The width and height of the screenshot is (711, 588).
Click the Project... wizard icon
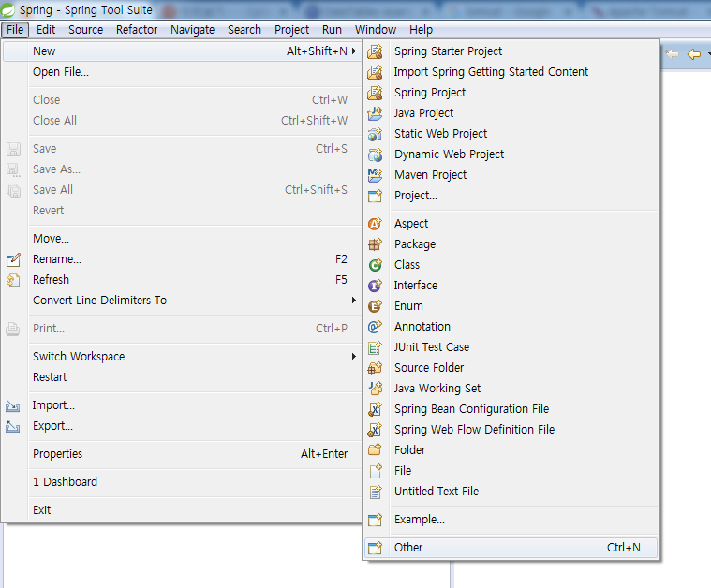coord(375,196)
